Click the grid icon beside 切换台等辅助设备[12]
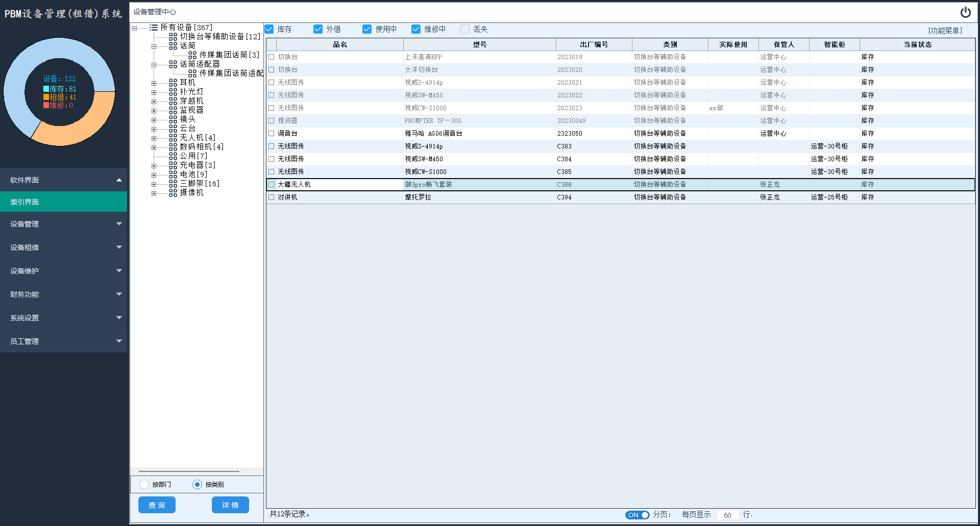980x526 pixels. tap(173, 37)
